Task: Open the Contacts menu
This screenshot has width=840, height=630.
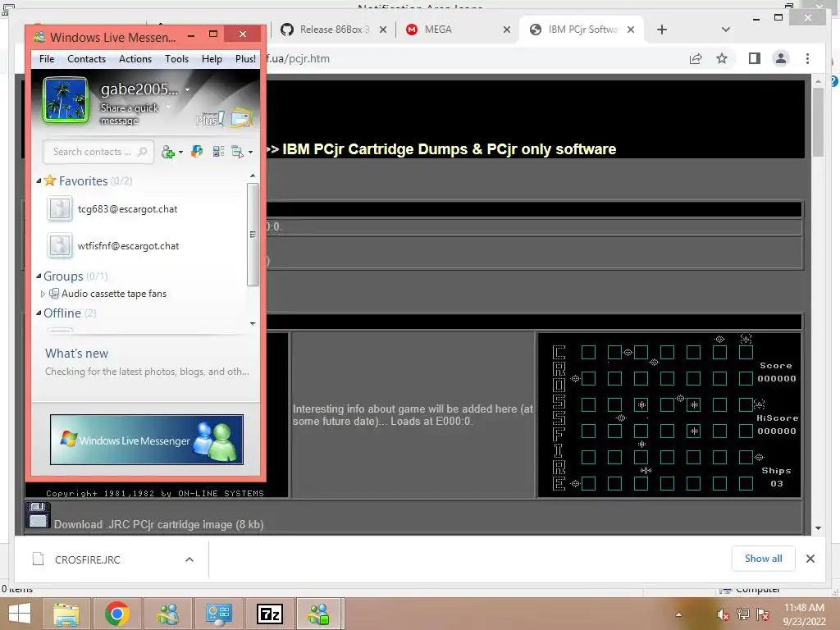Action: (86, 59)
